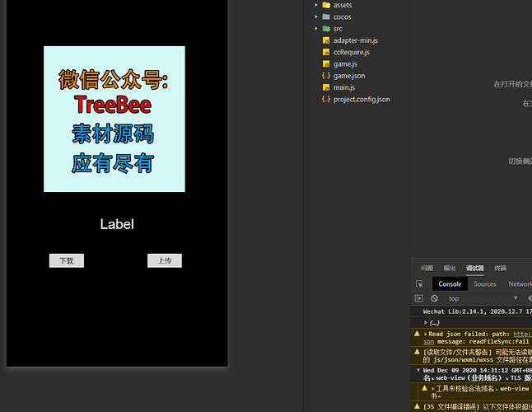532x412 pixels.
Task: Click the JSON braces icon beside project.config.json
Action: click(326, 99)
